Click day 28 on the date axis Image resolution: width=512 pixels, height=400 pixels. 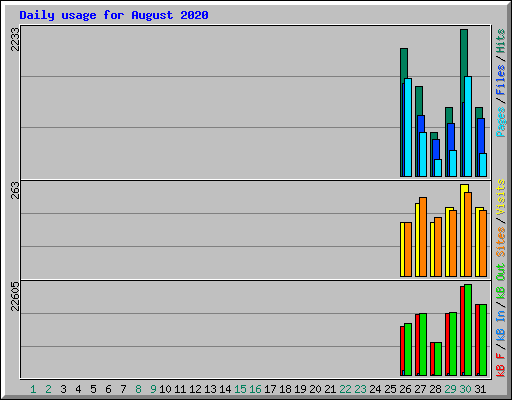[x=435, y=389]
